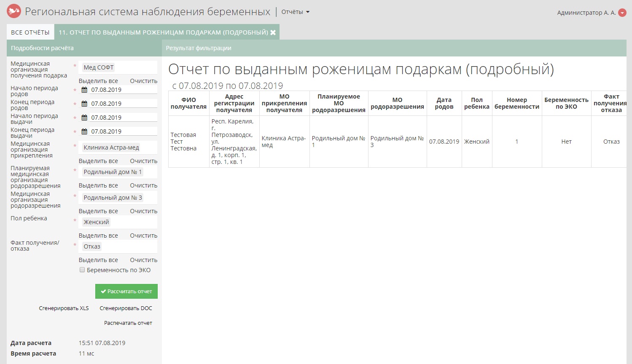The width and height of the screenshot is (632, 364).
Task: Click Распечатать отчет
Action: (128, 323)
